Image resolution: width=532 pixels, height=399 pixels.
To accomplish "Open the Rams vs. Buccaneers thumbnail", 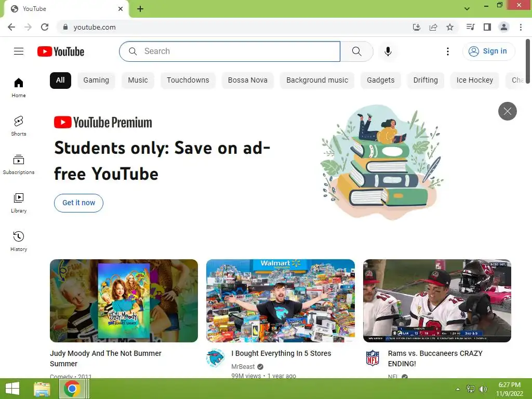I will point(437,301).
